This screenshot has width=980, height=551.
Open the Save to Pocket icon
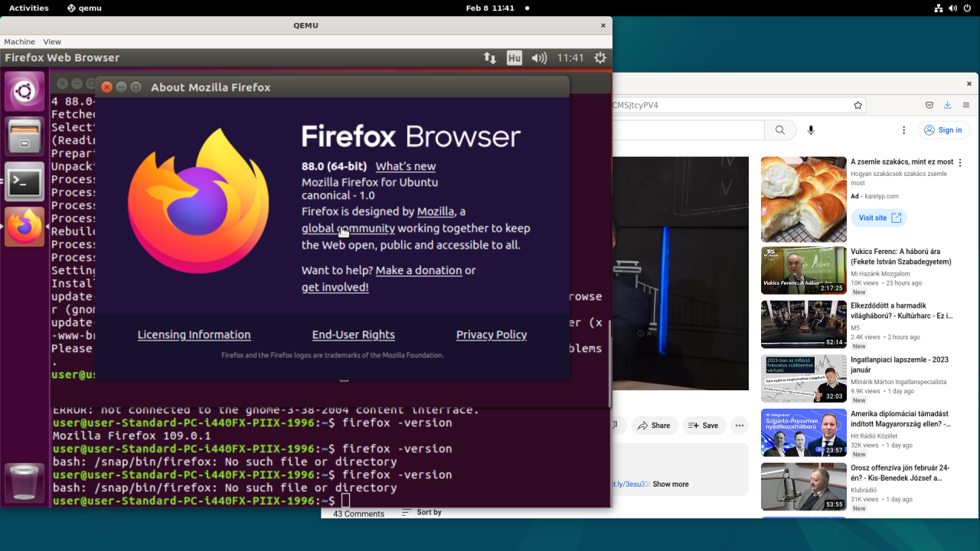[929, 105]
